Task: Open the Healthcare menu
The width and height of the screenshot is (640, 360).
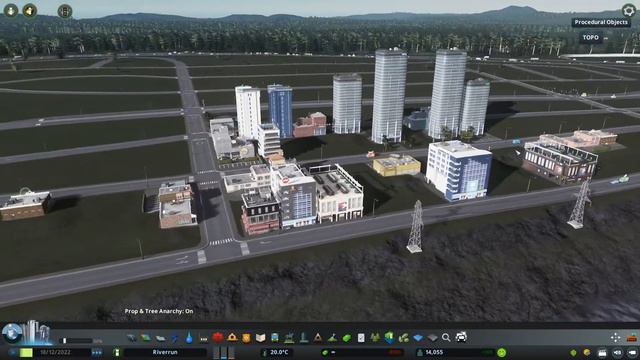Action: (218, 338)
